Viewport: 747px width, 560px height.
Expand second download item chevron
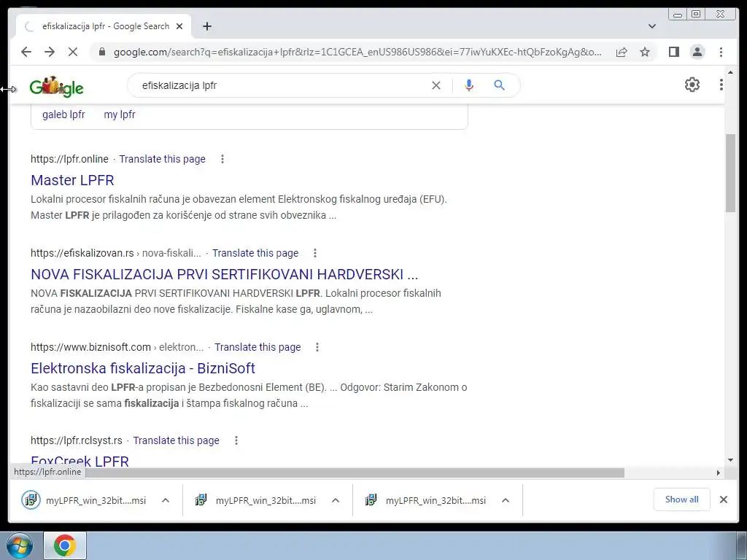[x=336, y=500]
